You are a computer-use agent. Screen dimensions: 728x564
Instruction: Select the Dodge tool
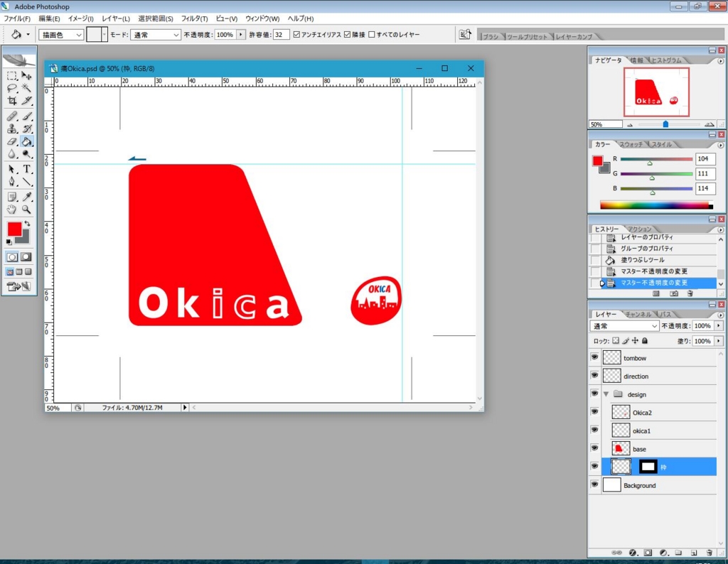26,154
